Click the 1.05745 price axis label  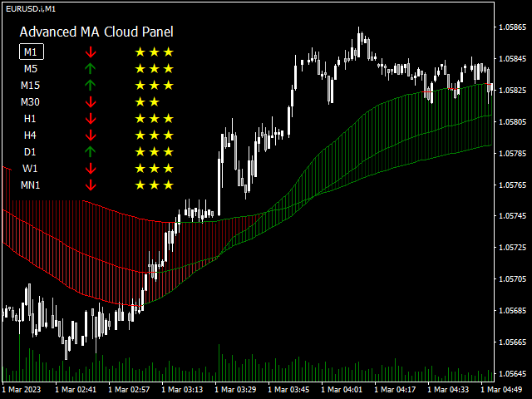512,216
